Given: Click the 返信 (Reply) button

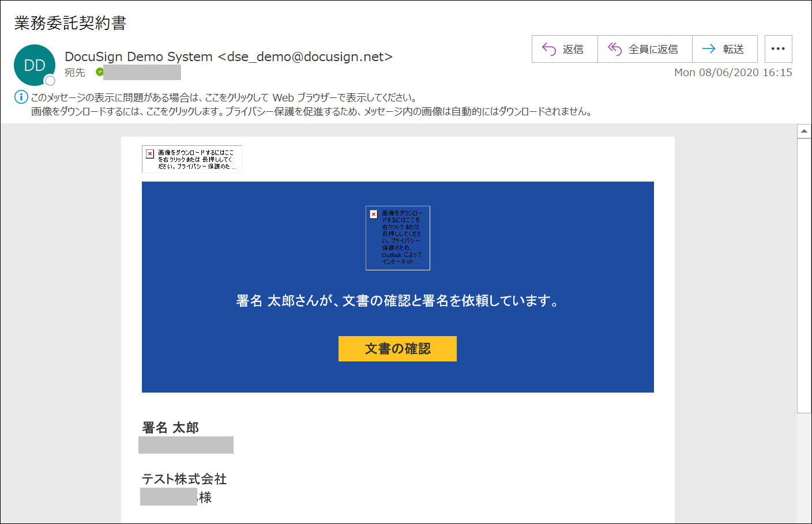Looking at the screenshot, I should [565, 49].
